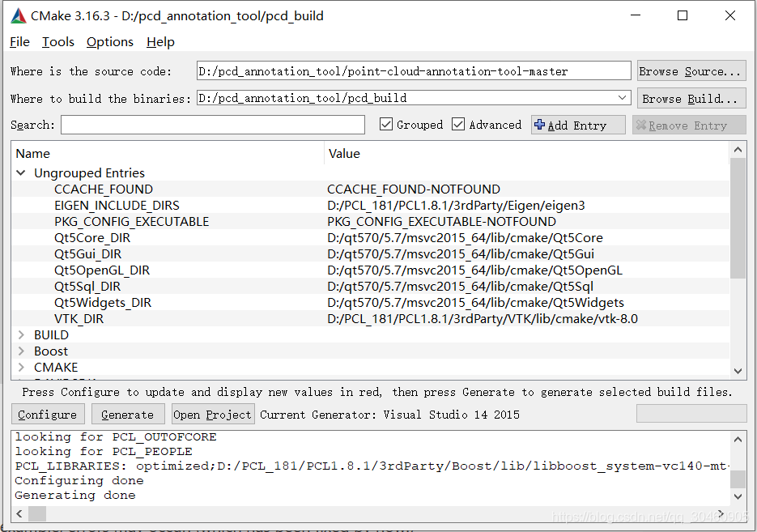Click the output log left scroll arrow
Viewport: 757px width, 532px height.
[19, 513]
